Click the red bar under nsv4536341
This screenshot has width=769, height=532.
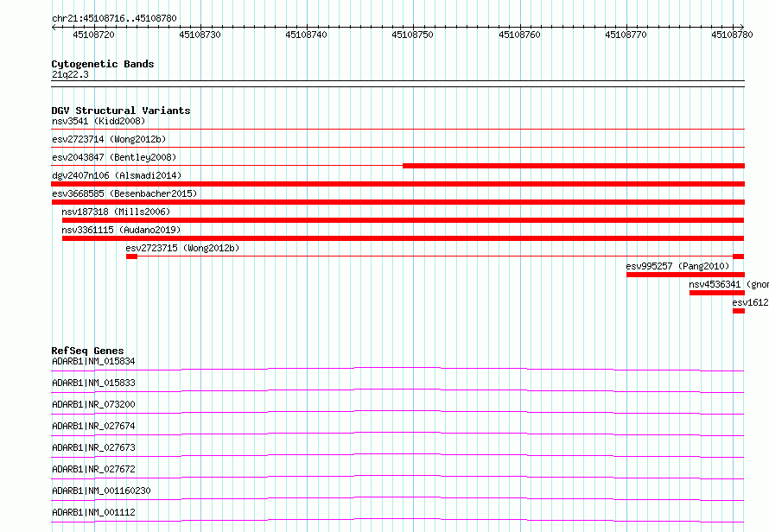(717, 293)
